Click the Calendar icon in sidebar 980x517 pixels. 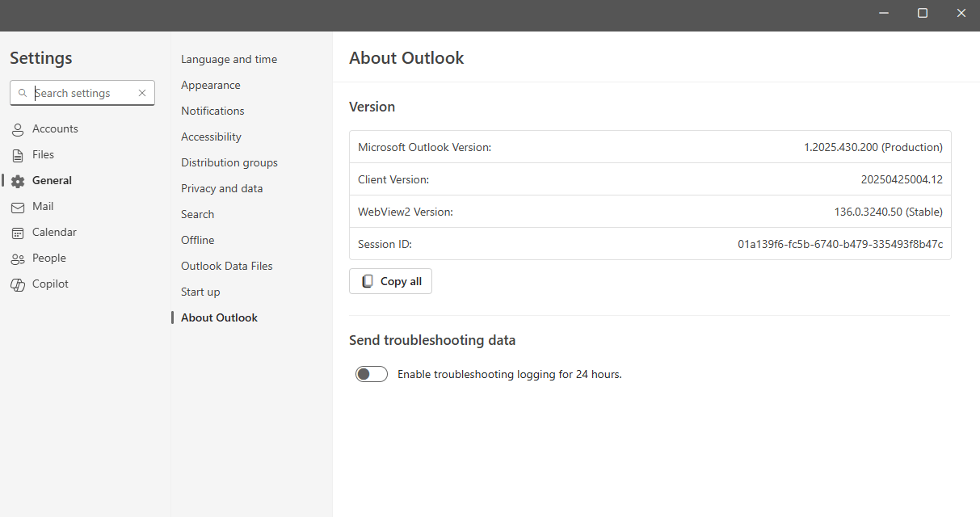click(x=18, y=233)
